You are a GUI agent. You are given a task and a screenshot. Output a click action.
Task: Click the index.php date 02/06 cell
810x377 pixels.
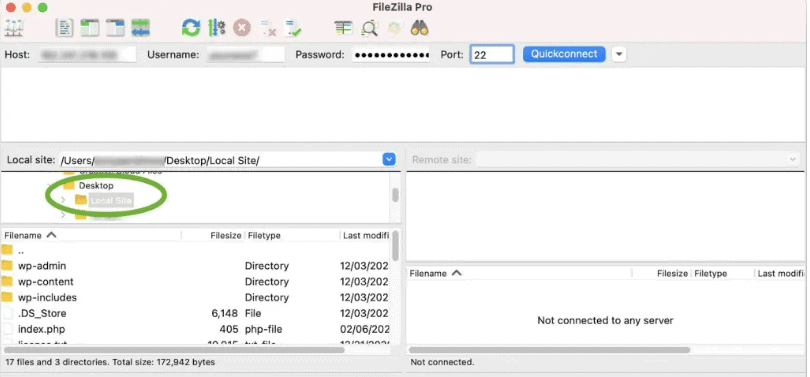click(364, 329)
